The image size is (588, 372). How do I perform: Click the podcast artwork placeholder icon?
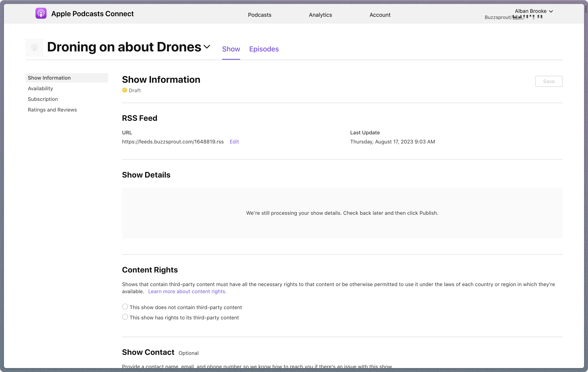click(x=34, y=47)
